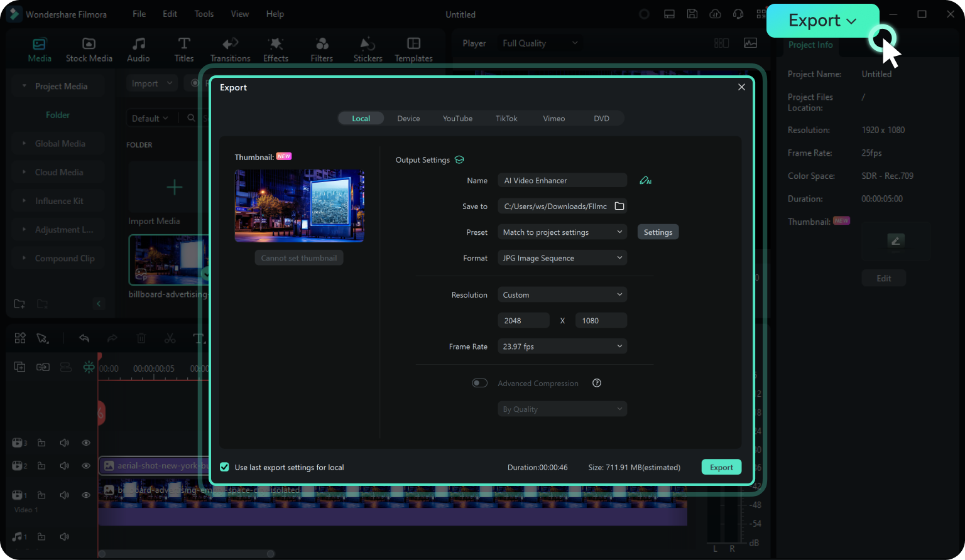Open the Titles panel
The height and width of the screenshot is (560, 965).
click(184, 50)
